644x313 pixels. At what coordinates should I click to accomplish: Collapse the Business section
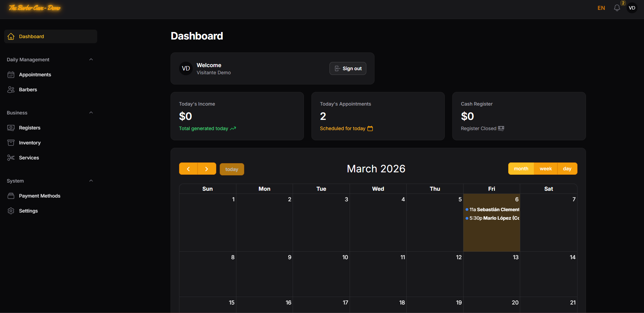tap(91, 112)
